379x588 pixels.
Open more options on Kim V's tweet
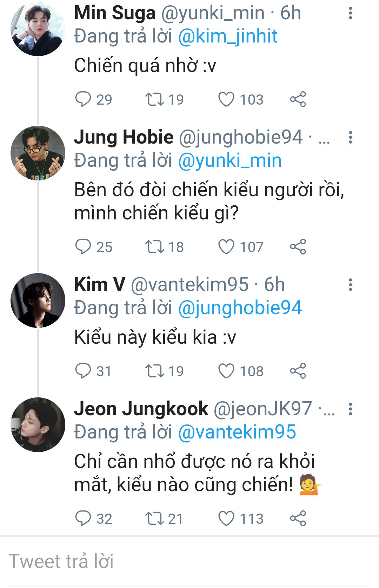pyautogui.click(x=350, y=285)
